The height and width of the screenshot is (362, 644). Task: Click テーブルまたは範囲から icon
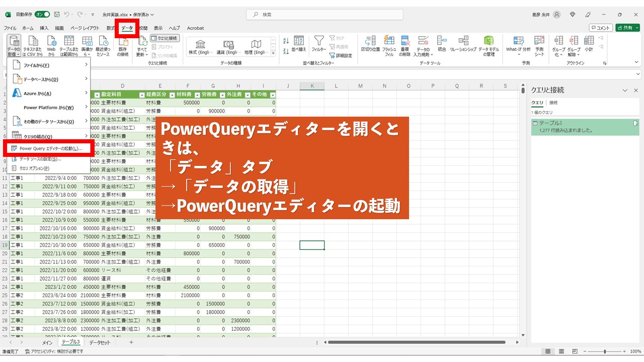click(68, 46)
